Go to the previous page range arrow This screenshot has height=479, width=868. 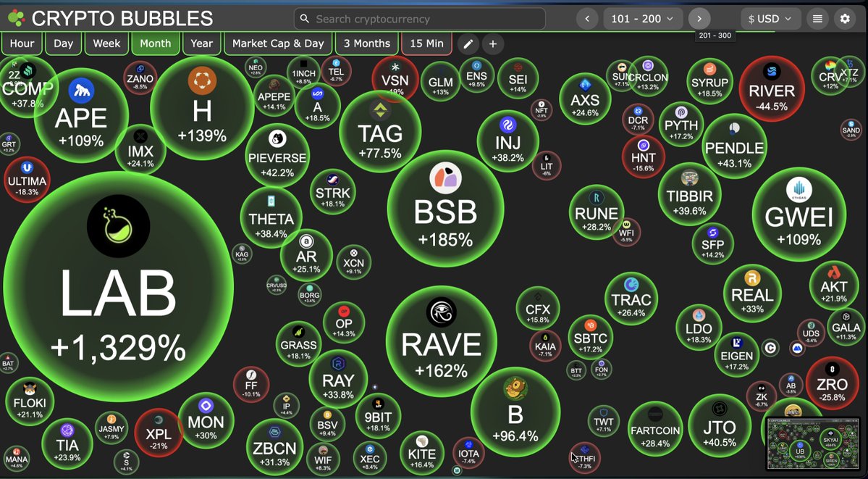click(x=587, y=19)
